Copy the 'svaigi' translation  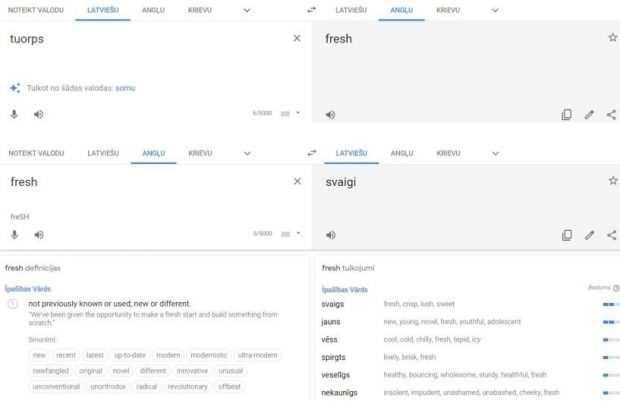pos(566,235)
